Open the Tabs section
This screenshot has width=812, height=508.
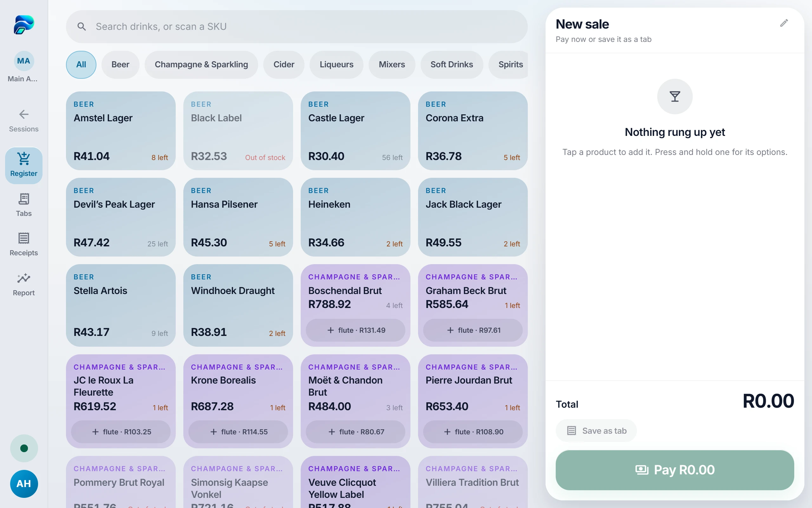pyautogui.click(x=23, y=205)
